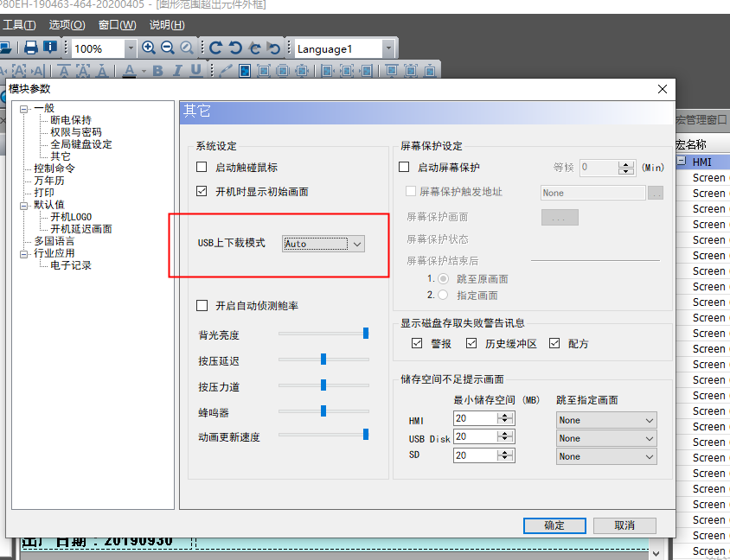The height and width of the screenshot is (560, 730).
Task: Click the zoom in magnifier icon
Action: tap(149, 48)
